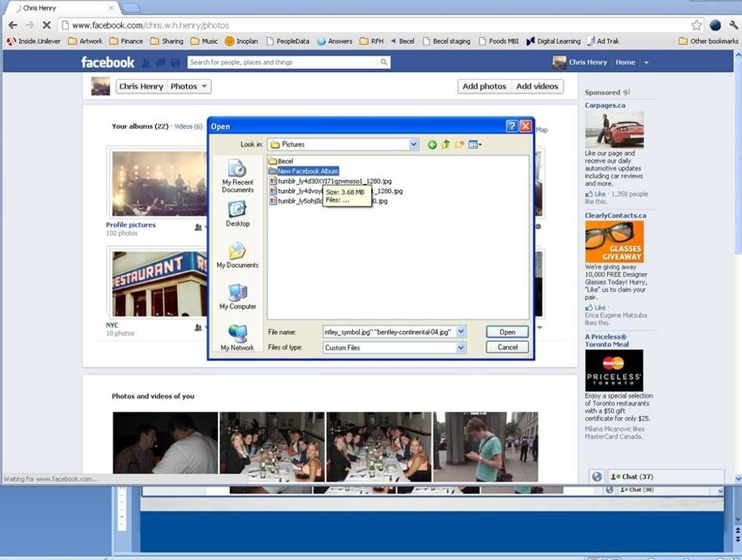Click Add videos button
Viewport: 742px width, 560px height.
click(x=537, y=86)
